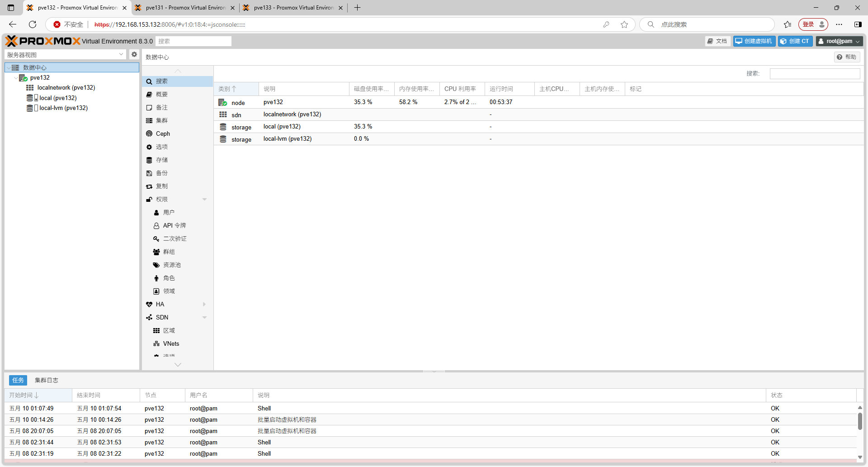Click the menu scroll-down chevron
868x467 pixels.
178,364
